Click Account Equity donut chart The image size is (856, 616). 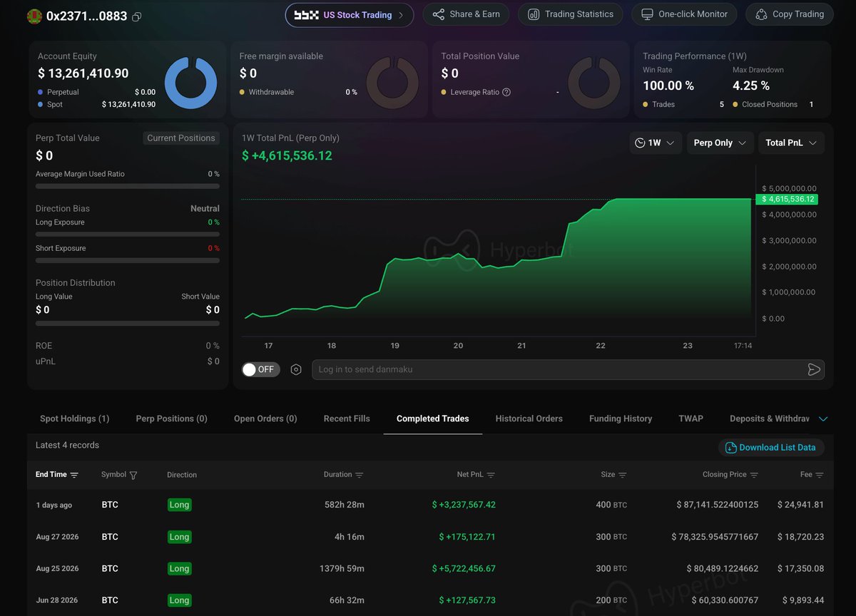click(x=190, y=82)
